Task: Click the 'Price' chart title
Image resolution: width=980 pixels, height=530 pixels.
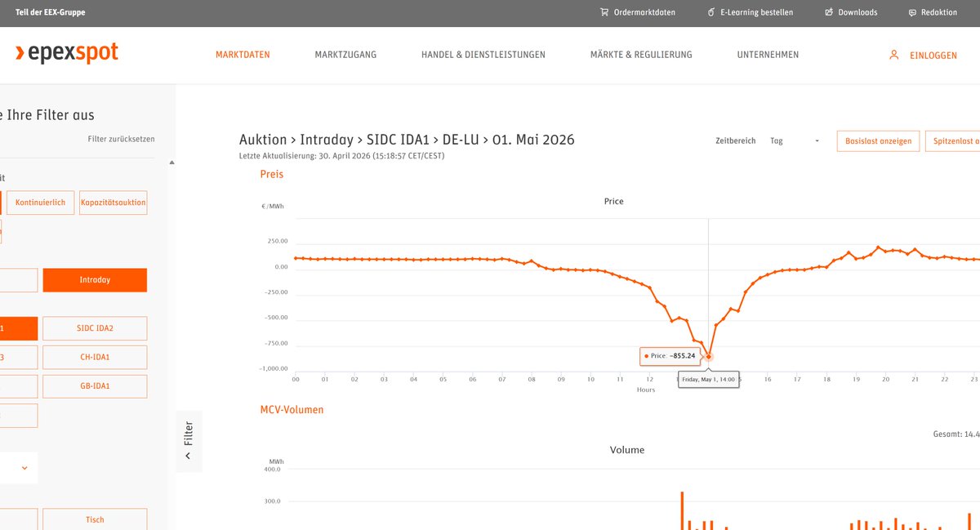Action: coord(613,201)
